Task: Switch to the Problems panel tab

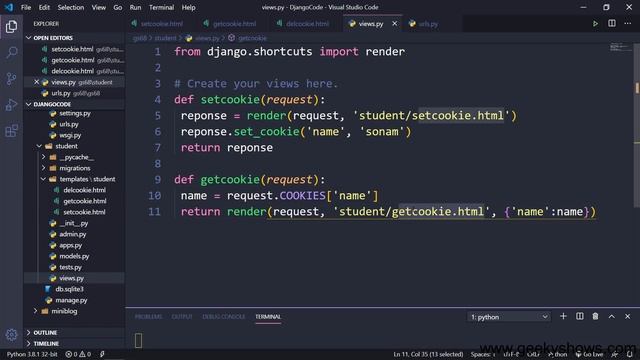Action: 148,317
